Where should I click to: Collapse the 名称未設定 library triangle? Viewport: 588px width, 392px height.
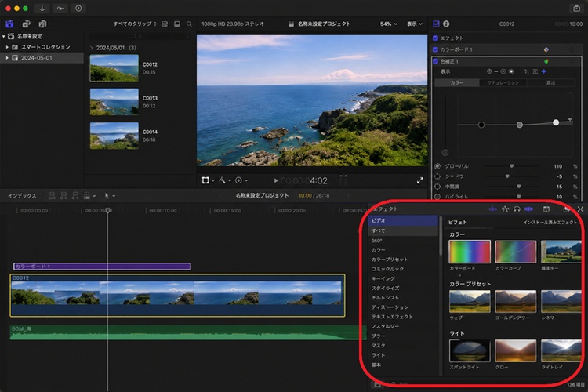[x=4, y=36]
